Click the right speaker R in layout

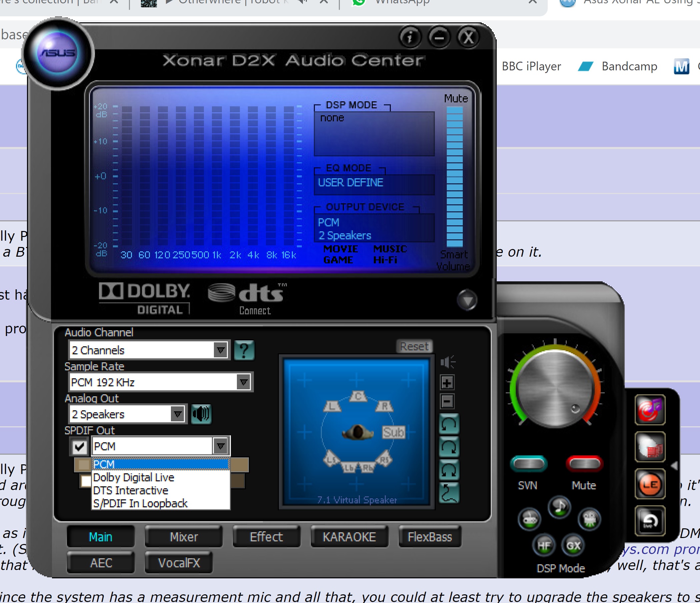[x=384, y=406]
